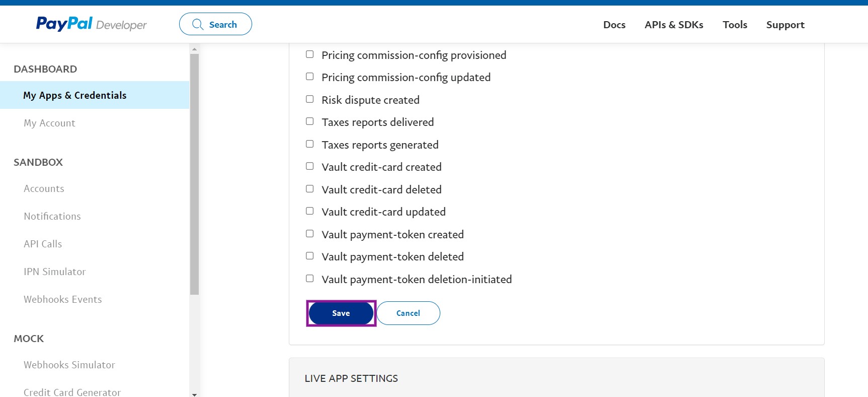The width and height of the screenshot is (868, 397).
Task: Check Vault credit-card updated
Action: coord(310,211)
